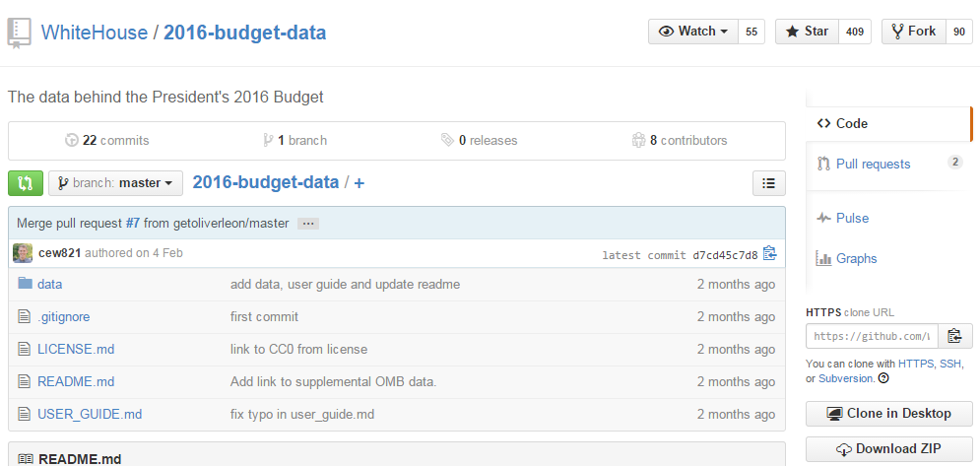Viewport: 980px width, 466px height.
Task: Fork the repository
Action: [914, 32]
